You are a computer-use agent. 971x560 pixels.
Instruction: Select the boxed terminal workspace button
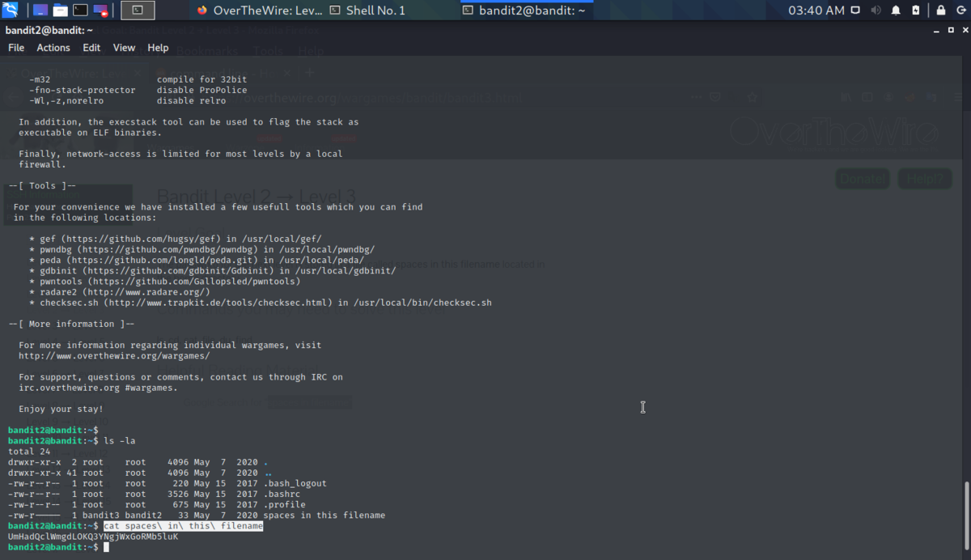click(138, 11)
